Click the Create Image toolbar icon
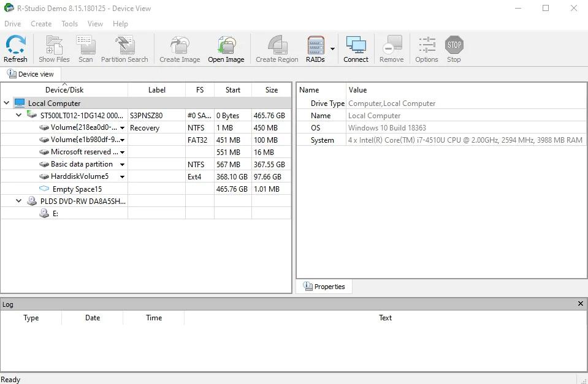588x384 pixels. (180, 45)
